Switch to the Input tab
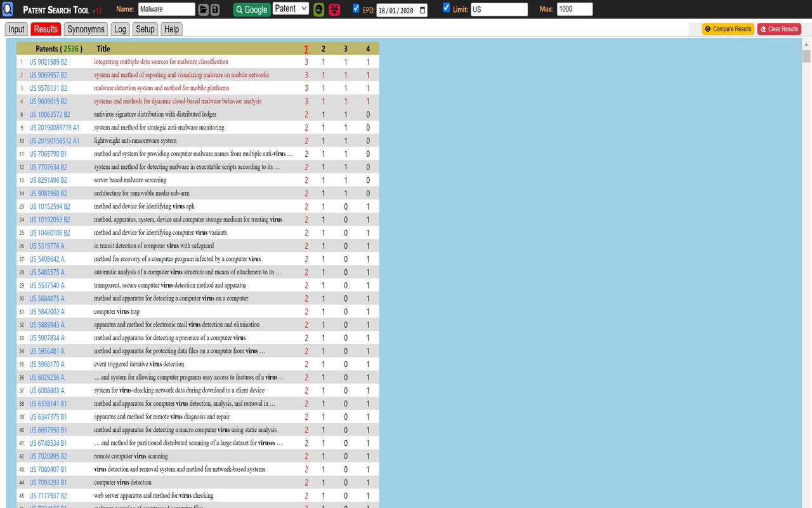This screenshot has height=508, width=812. [x=16, y=29]
